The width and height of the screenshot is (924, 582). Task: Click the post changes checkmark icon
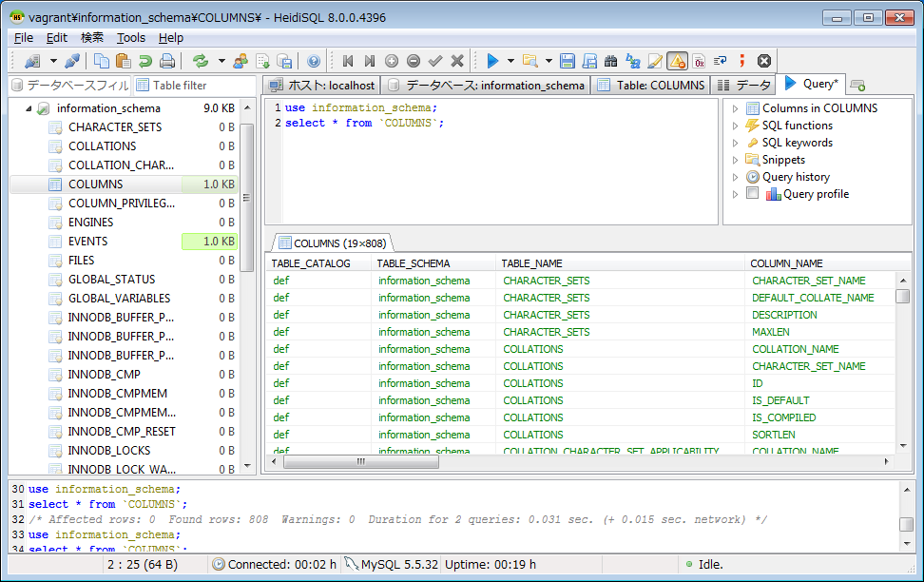click(x=435, y=61)
